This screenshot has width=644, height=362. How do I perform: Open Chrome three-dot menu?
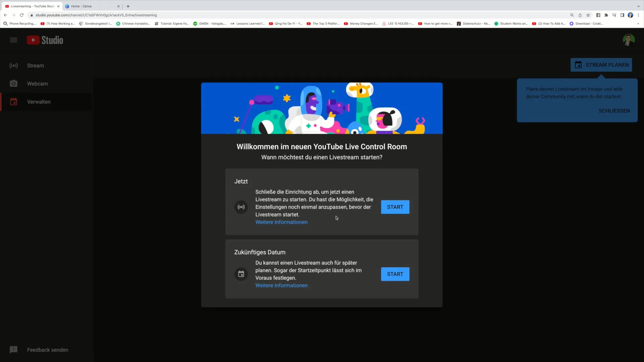[x=639, y=15]
